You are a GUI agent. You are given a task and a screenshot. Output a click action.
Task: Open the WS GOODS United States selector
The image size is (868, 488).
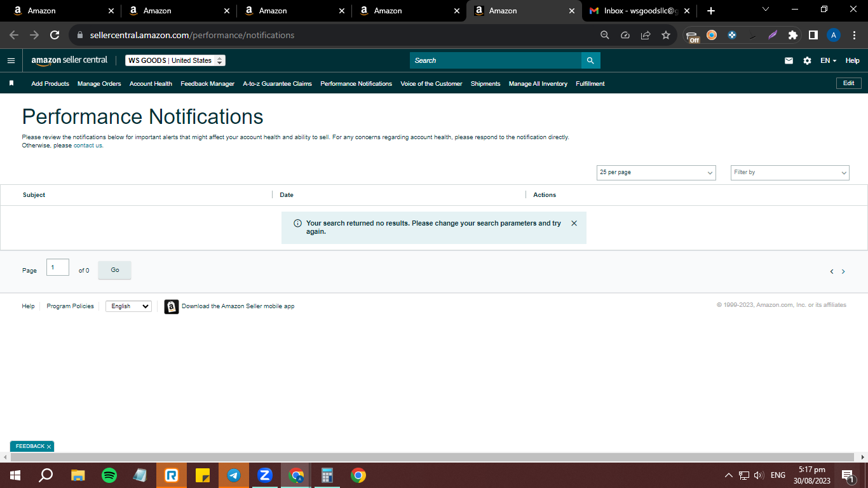[x=175, y=60]
